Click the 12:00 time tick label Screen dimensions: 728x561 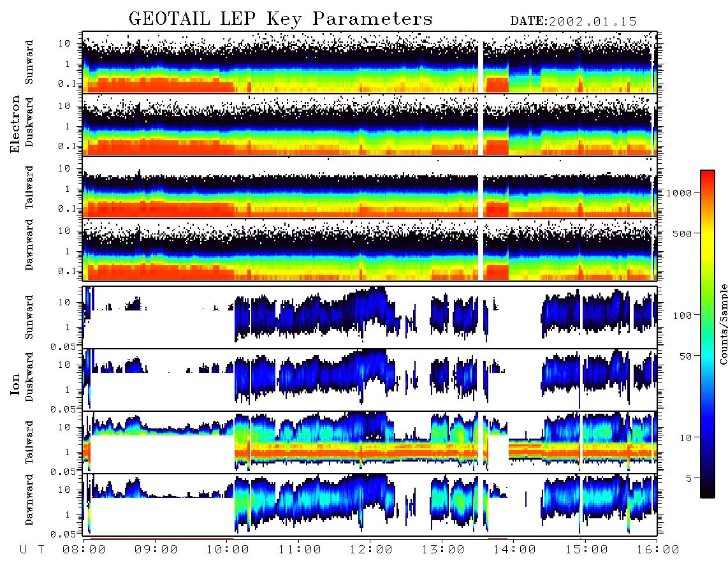click(x=371, y=550)
